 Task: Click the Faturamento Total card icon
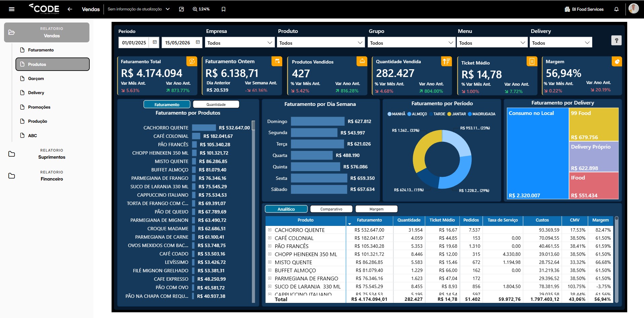[x=192, y=61]
